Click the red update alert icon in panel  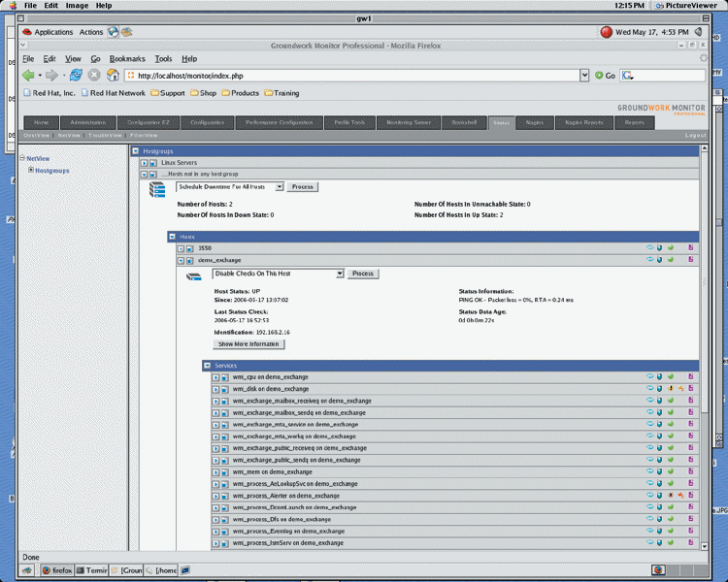click(x=606, y=32)
